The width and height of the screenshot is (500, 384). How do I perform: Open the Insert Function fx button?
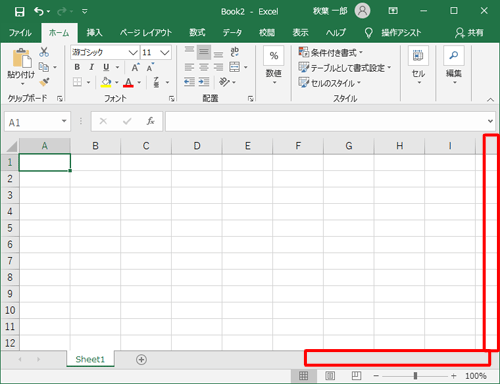coord(150,121)
